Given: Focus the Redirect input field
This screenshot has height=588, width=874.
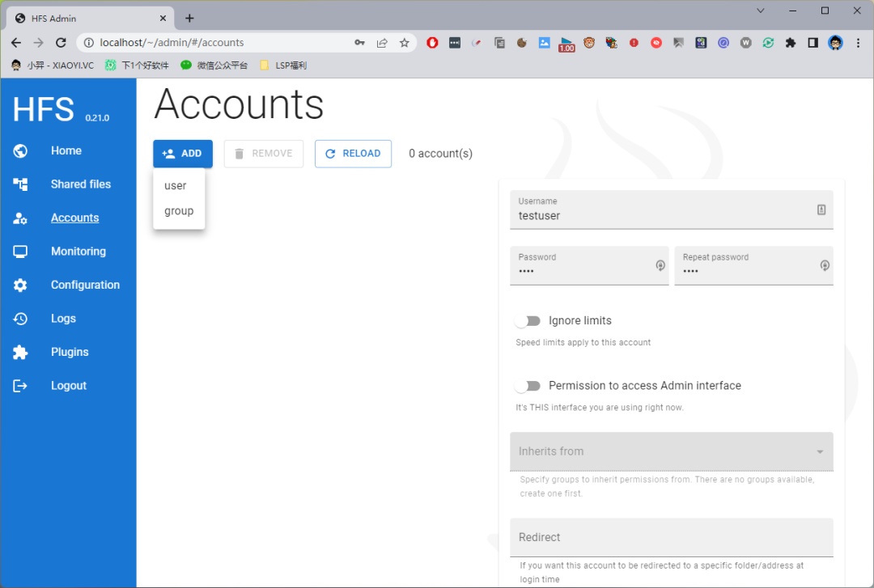Looking at the screenshot, I should [x=671, y=537].
